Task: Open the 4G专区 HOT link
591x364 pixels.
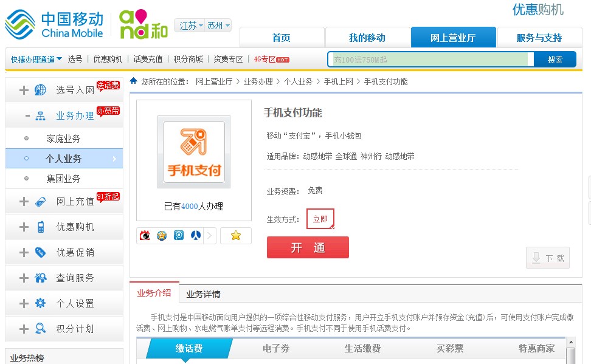Action: [x=271, y=59]
